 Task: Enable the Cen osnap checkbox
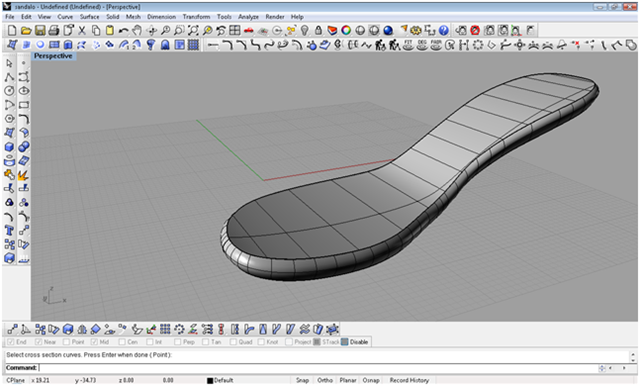tap(122, 342)
